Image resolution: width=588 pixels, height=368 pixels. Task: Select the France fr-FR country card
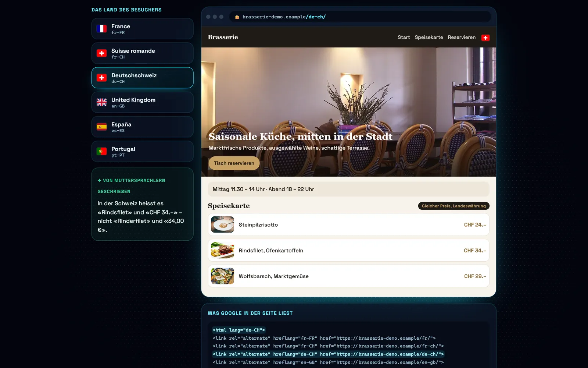[142, 29]
